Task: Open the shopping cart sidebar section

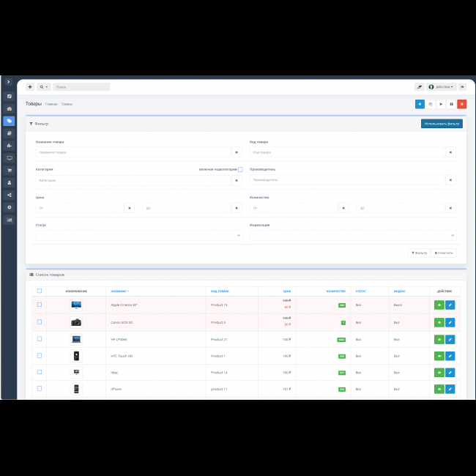Action: [10, 170]
